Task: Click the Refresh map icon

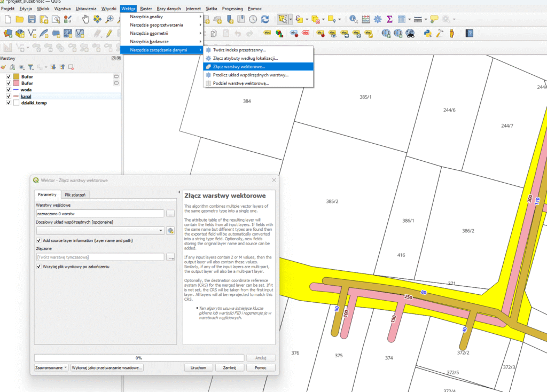Action: point(265,19)
